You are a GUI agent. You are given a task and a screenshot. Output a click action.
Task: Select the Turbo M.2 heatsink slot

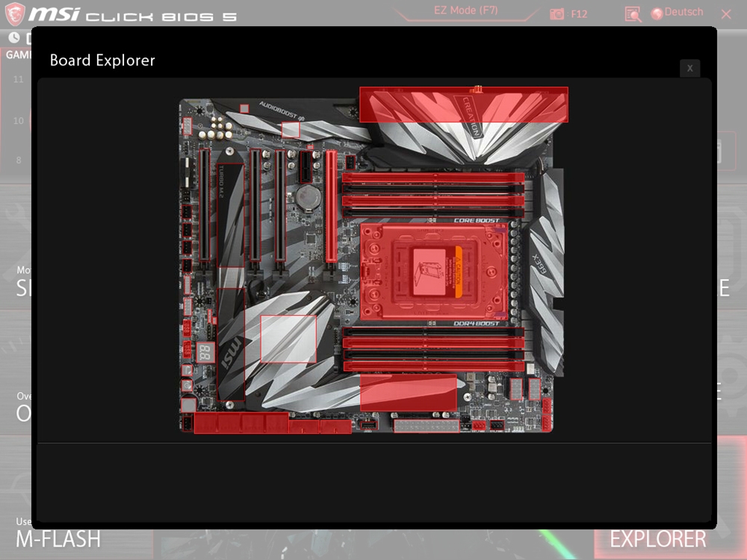pos(230,216)
